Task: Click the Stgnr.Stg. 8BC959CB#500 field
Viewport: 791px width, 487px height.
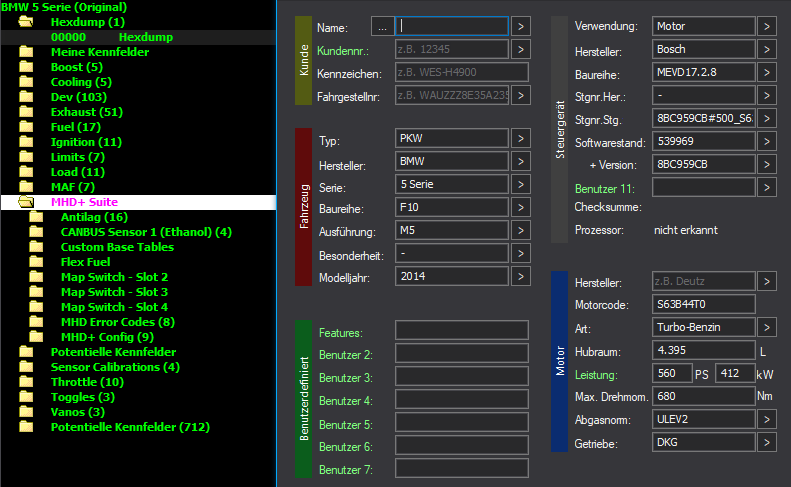Action: click(x=703, y=118)
